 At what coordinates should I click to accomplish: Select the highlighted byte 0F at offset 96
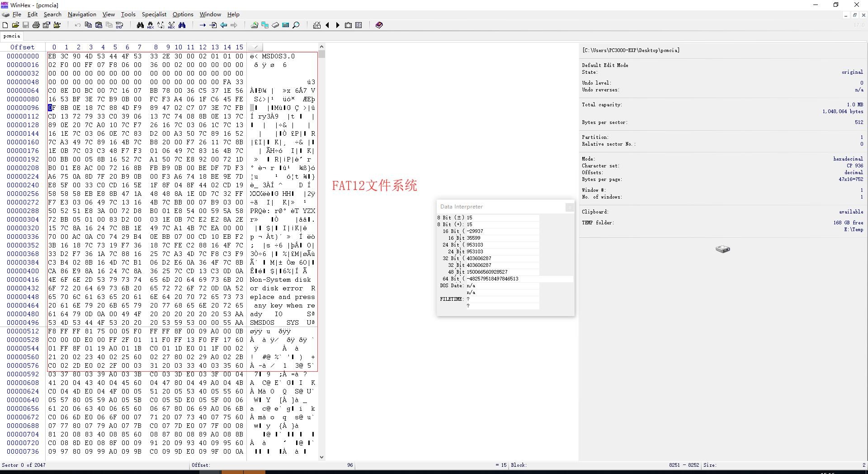coord(52,108)
